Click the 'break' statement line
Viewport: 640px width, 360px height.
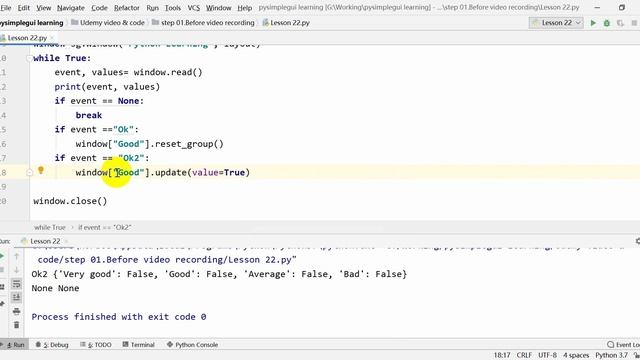pyautogui.click(x=89, y=116)
